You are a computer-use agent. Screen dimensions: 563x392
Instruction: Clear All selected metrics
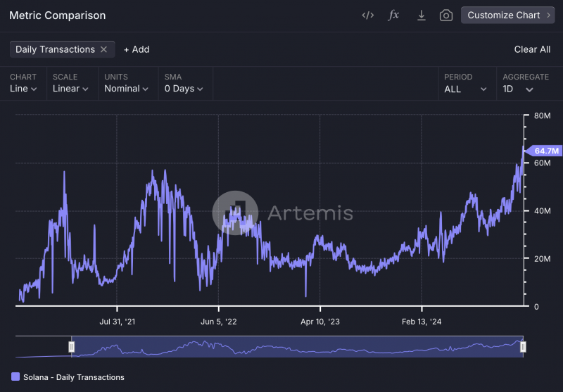pos(532,49)
